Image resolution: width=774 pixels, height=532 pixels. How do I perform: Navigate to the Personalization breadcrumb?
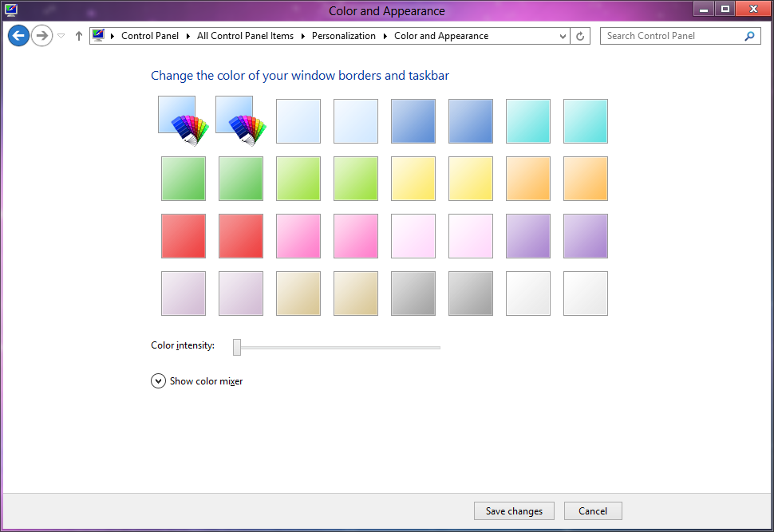click(x=344, y=36)
